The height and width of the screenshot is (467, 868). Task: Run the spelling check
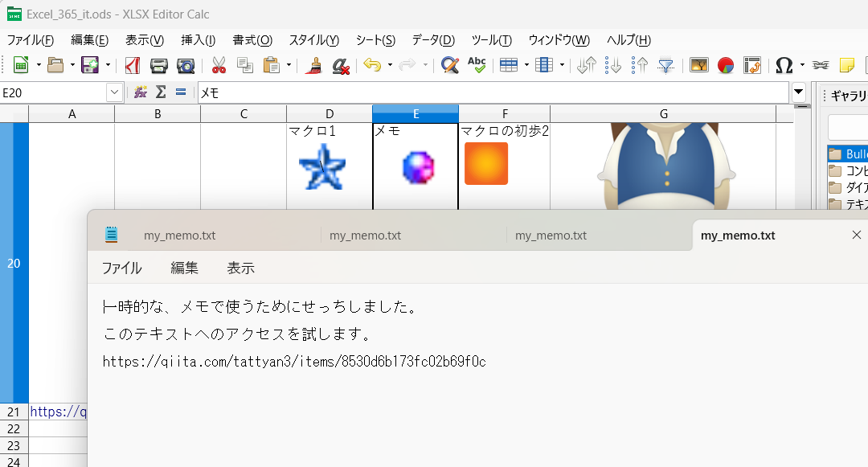(x=477, y=66)
